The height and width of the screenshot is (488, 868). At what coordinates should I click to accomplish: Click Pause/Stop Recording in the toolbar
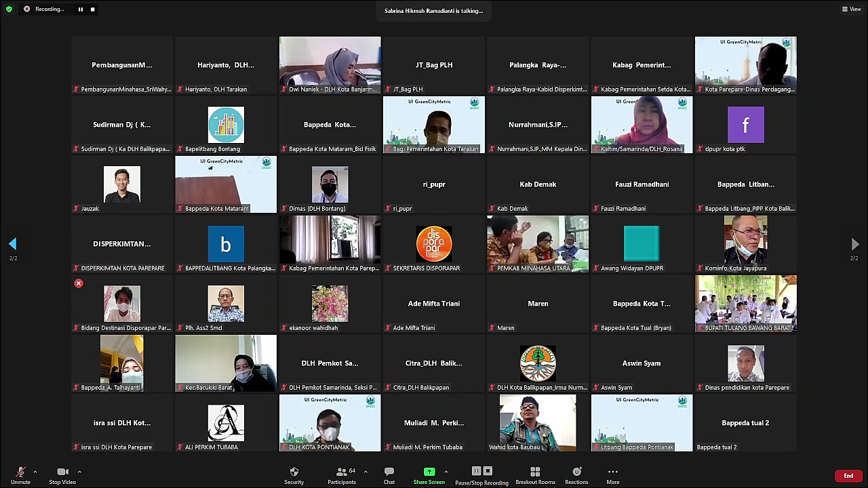481,475
